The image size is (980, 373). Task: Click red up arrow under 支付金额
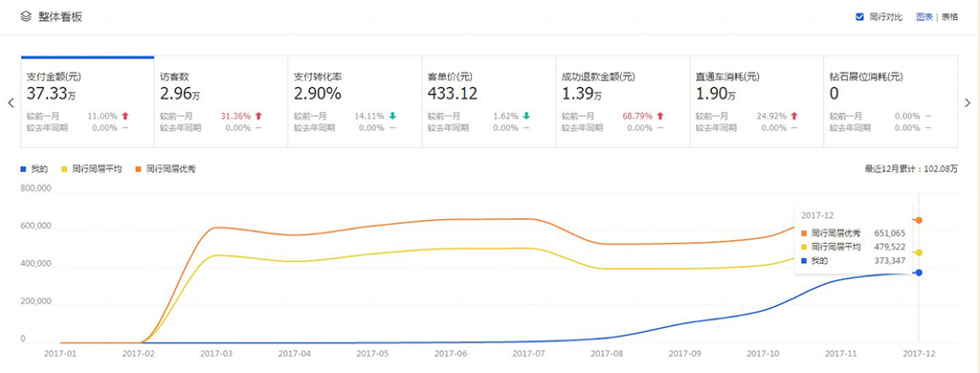tap(125, 116)
